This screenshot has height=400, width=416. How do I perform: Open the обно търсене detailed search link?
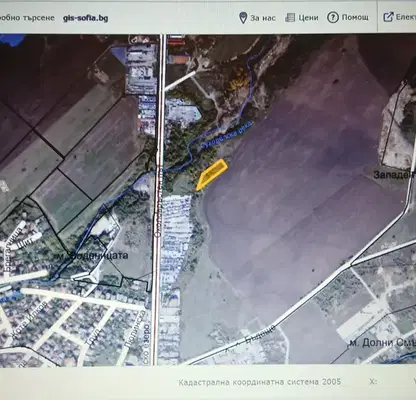[x=27, y=18]
